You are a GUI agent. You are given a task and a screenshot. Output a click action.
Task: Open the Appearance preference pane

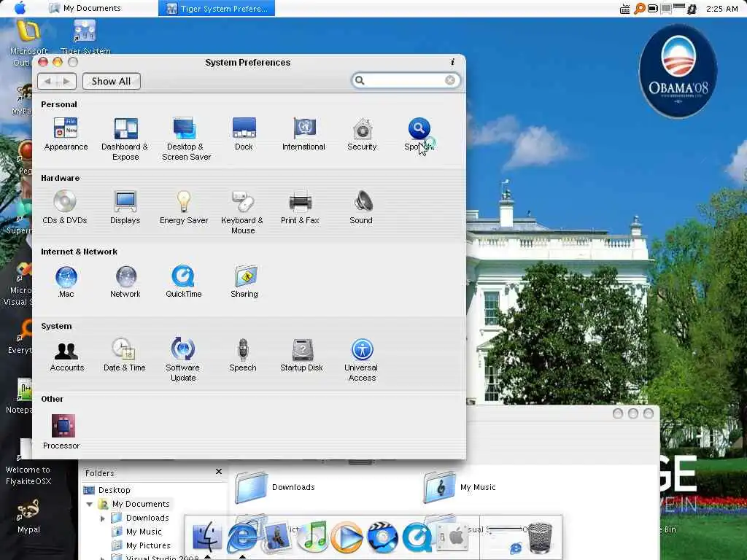click(x=66, y=134)
